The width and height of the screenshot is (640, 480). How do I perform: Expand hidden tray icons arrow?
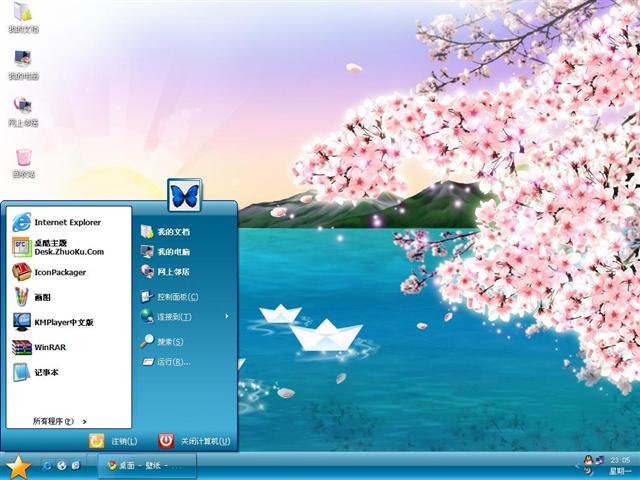pos(578,465)
